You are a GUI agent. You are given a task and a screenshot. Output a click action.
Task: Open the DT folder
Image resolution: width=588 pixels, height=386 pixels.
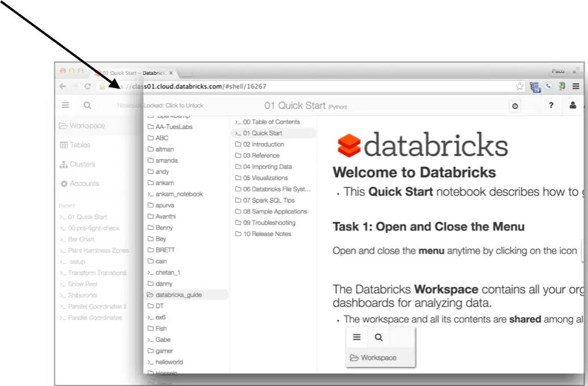[155, 306]
